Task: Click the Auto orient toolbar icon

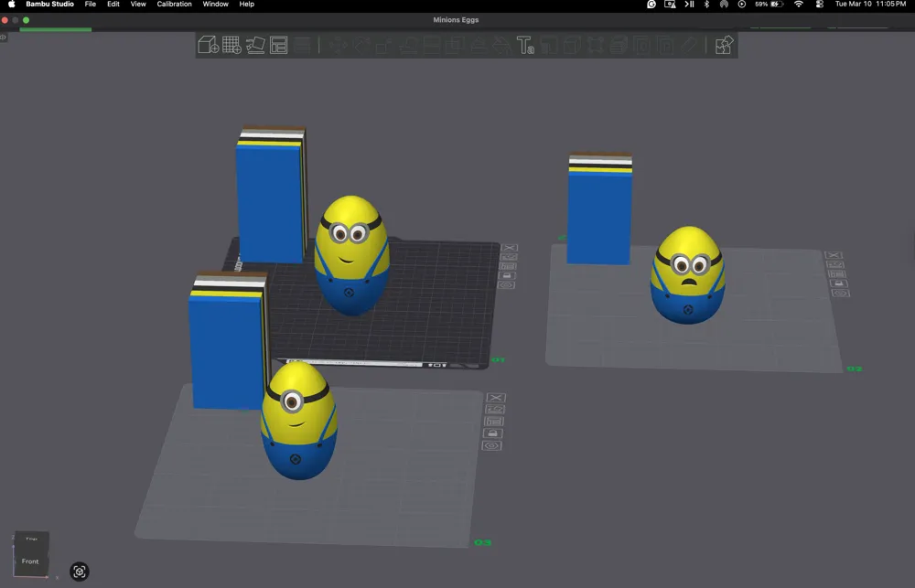Action: tap(255, 45)
